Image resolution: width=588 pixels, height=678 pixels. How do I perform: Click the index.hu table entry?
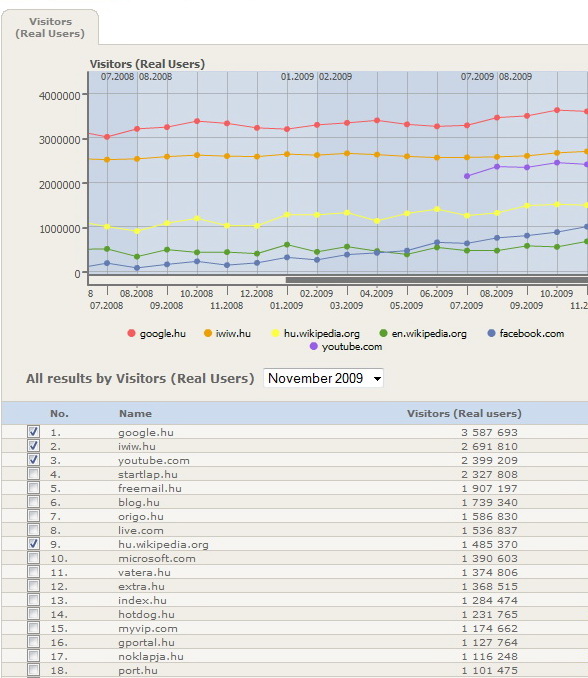(142, 600)
